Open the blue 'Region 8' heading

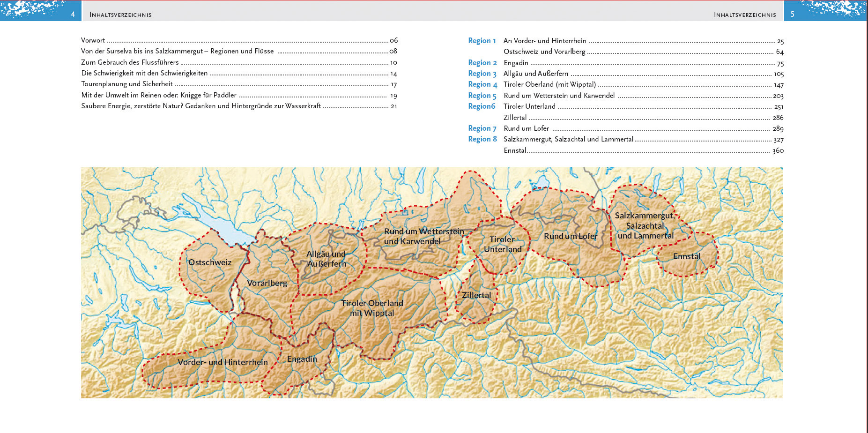pyautogui.click(x=482, y=139)
